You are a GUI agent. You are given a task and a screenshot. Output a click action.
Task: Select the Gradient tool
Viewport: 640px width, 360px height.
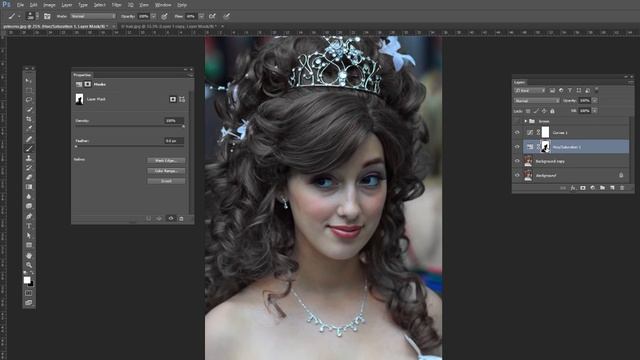[x=29, y=187]
